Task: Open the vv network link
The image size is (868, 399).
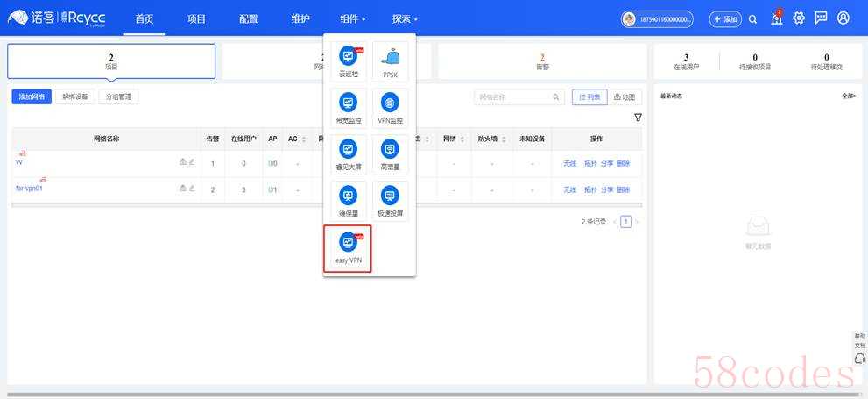Action: click(x=18, y=162)
